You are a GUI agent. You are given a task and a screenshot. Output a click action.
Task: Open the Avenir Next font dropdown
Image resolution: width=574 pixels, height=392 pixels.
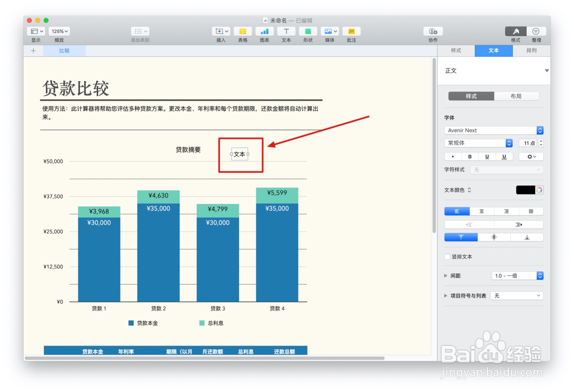pos(493,130)
